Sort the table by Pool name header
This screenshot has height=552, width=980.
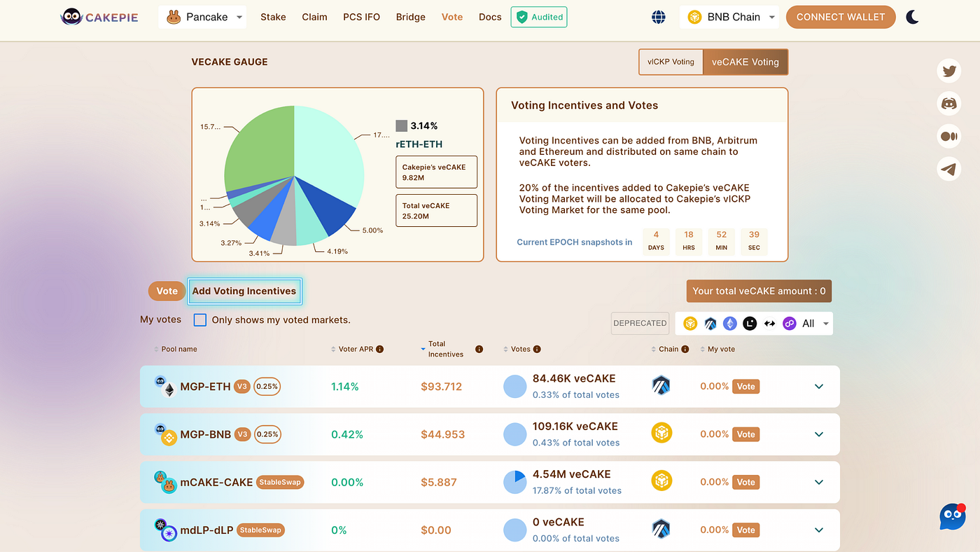point(179,349)
